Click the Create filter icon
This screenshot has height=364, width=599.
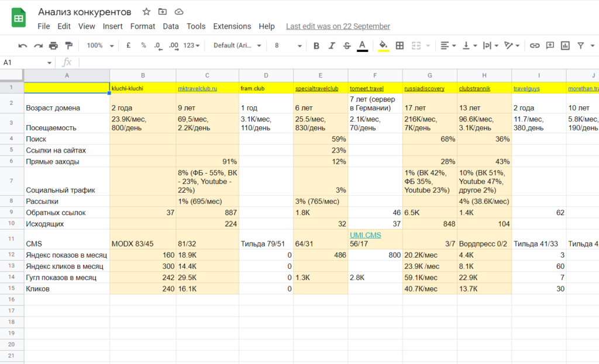[x=581, y=46]
